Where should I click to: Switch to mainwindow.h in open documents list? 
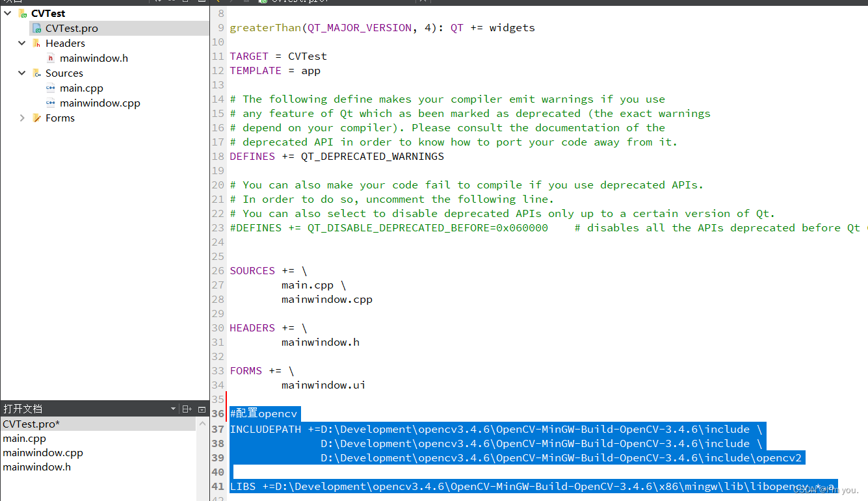[36, 467]
